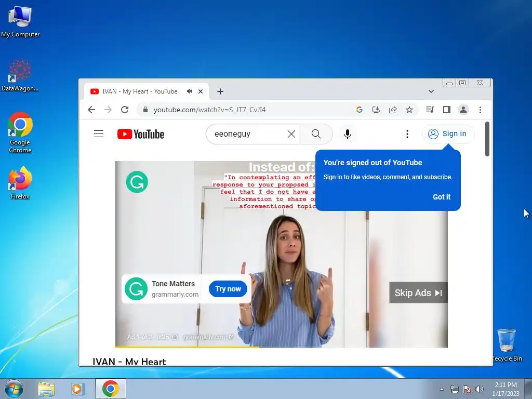Click the video player area
532x399 pixels.
(x=281, y=254)
